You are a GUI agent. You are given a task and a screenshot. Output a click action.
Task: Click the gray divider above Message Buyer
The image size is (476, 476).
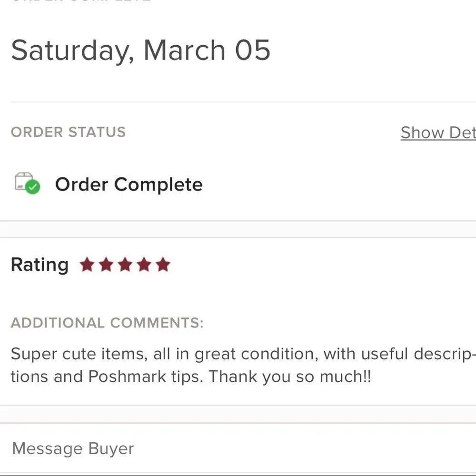tap(238, 414)
